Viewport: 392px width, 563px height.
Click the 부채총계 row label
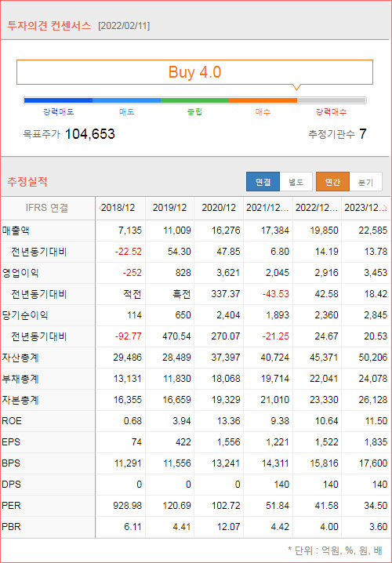(20, 379)
